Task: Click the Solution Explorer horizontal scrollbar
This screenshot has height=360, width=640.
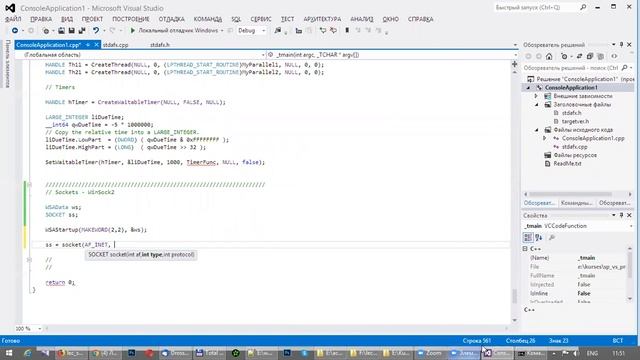Action: pyautogui.click(x=571, y=194)
